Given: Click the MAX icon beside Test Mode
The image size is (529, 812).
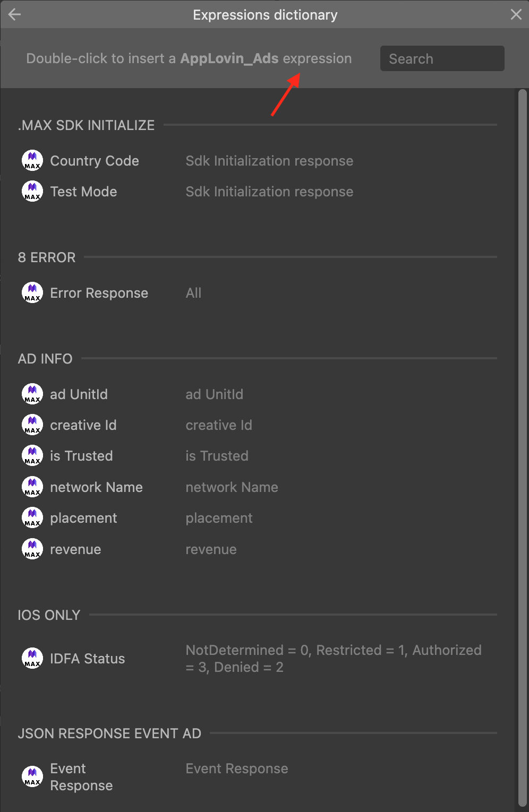Looking at the screenshot, I should [32, 192].
